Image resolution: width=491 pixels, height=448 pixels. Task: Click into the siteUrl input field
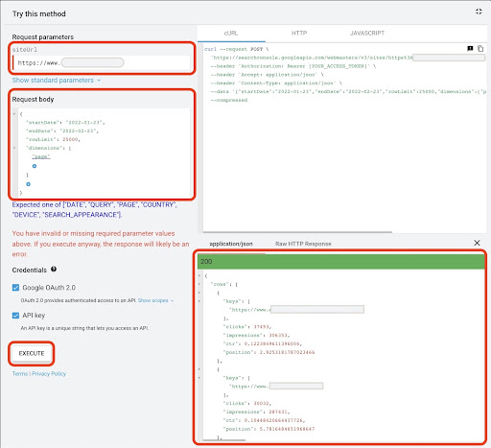click(x=103, y=62)
